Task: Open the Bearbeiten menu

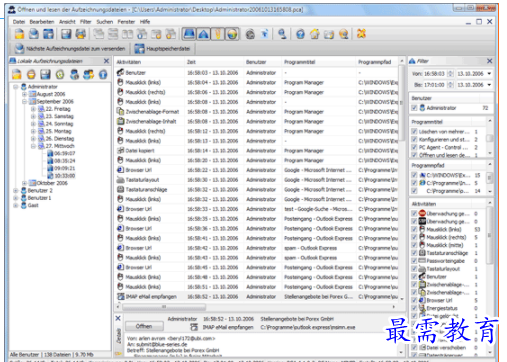Action: click(x=42, y=22)
